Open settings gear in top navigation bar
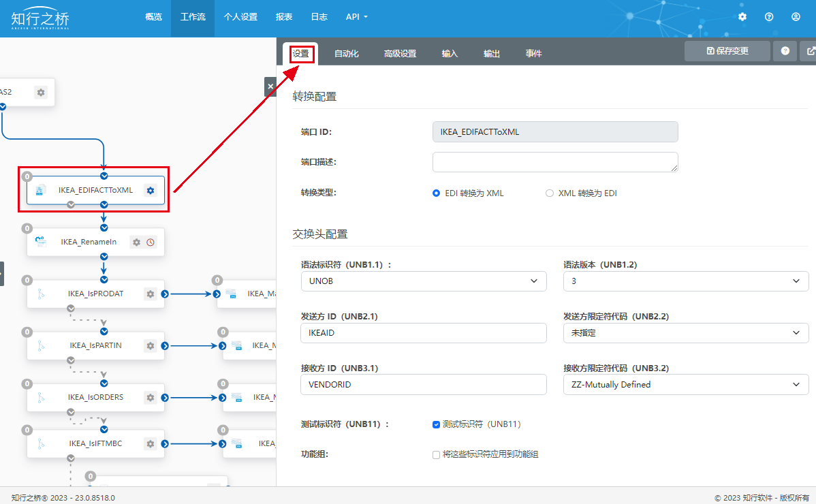Screen dimensions: 816x504 coord(742,17)
